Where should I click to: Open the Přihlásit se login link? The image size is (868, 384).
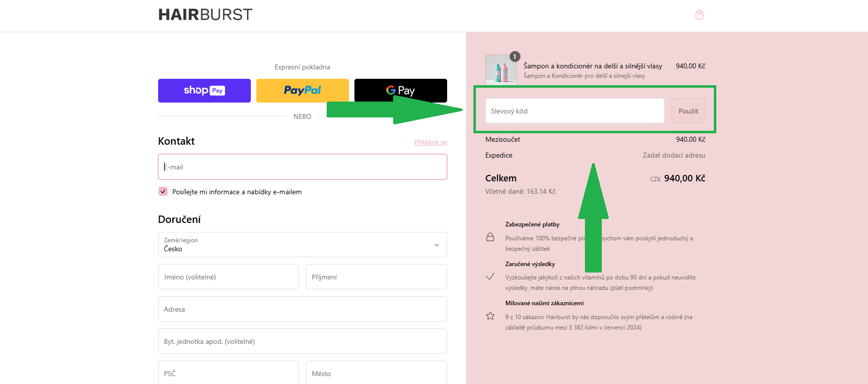point(431,142)
